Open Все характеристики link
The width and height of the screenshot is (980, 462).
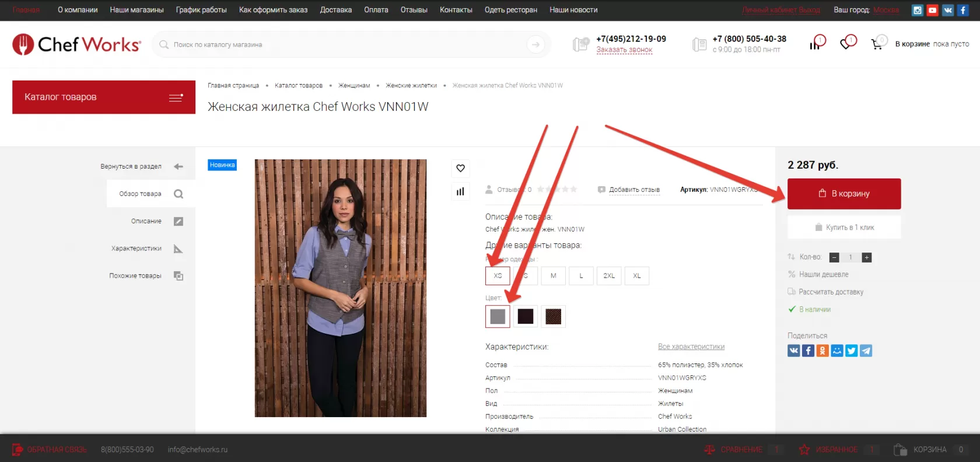click(x=691, y=346)
